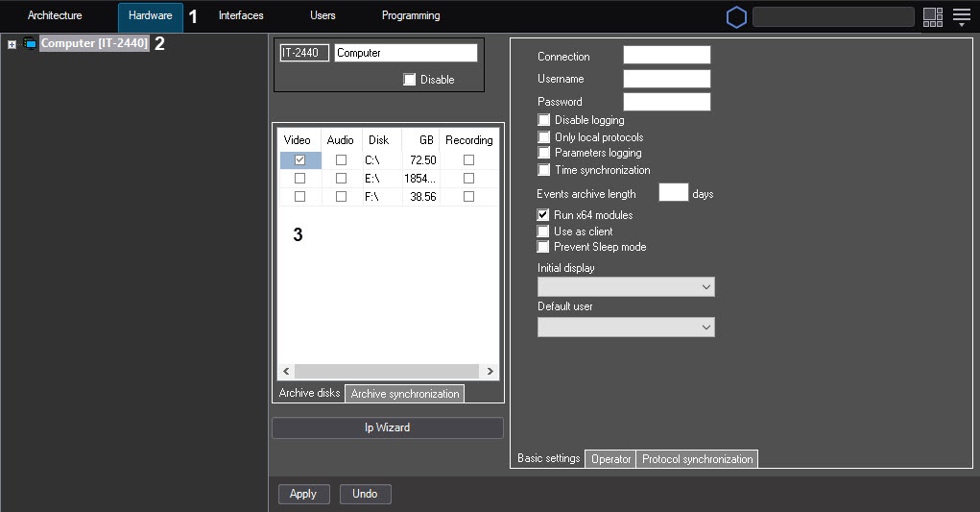Open the Archive synchronization tab
980x512 pixels.
(x=404, y=394)
